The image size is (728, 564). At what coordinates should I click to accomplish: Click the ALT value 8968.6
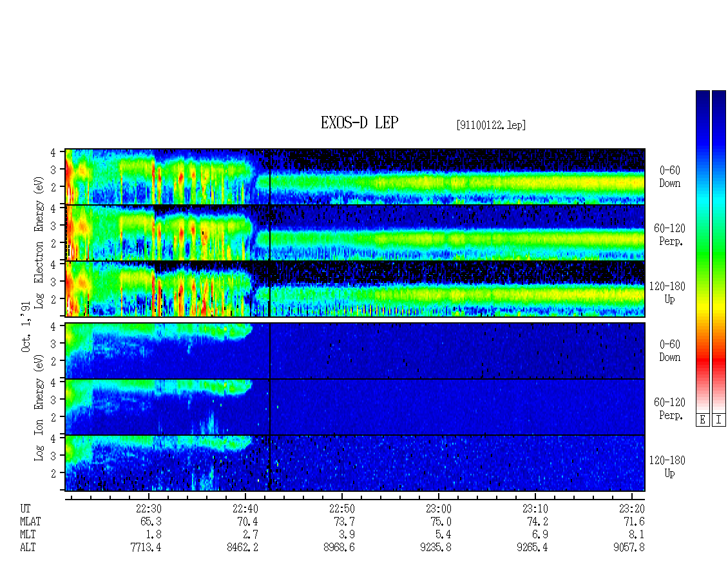click(x=339, y=548)
